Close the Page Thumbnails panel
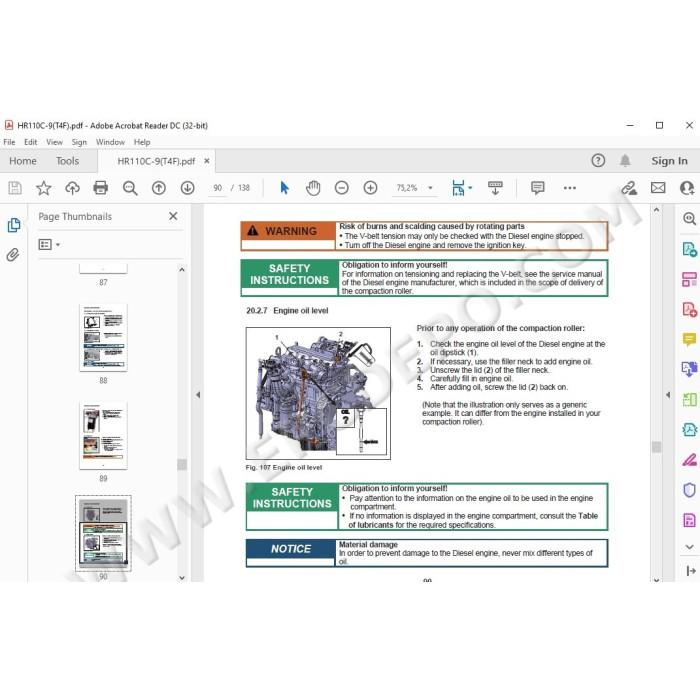 [x=173, y=216]
